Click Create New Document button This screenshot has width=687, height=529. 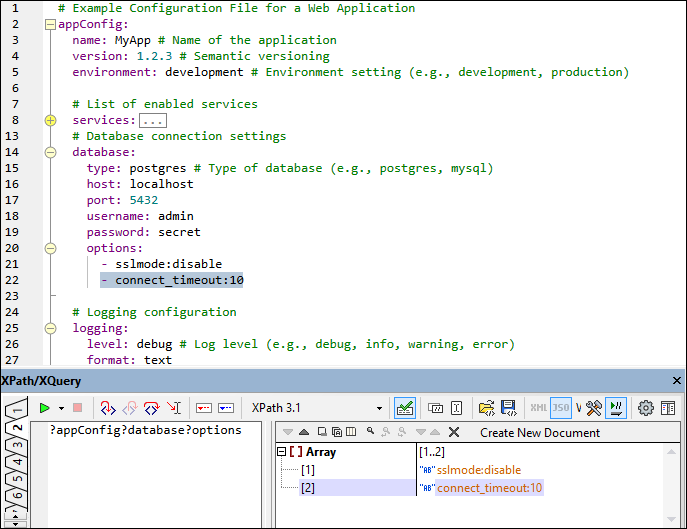tap(540, 432)
